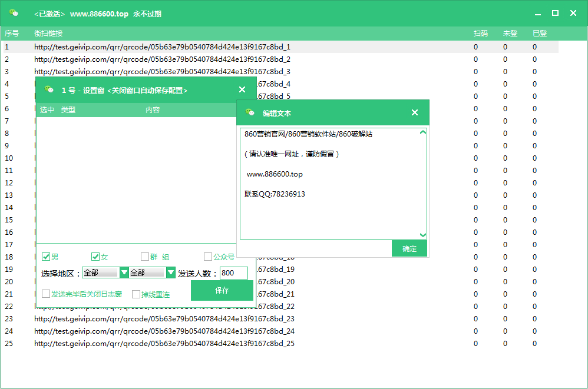Click the 已登 column header
The width and height of the screenshot is (588, 389).
540,34
